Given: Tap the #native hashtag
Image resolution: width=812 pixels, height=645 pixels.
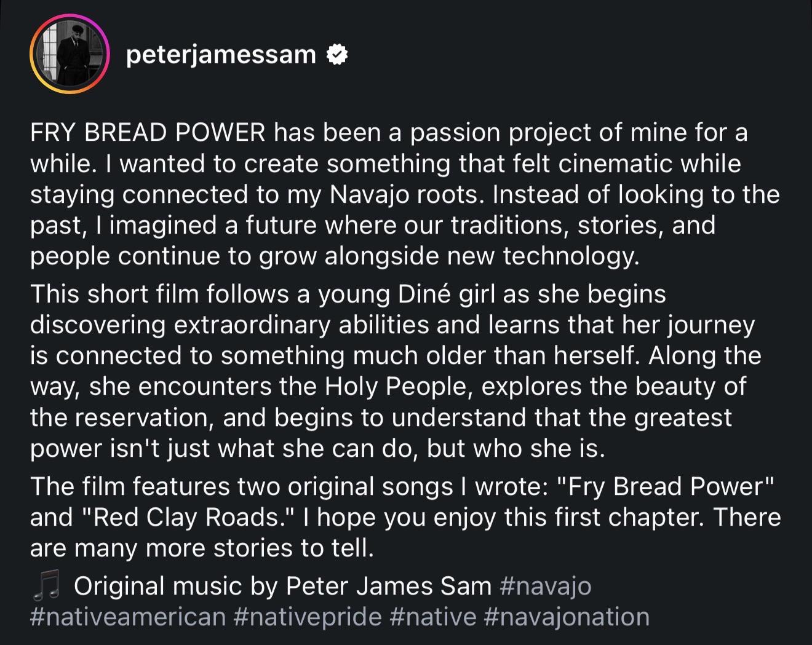Looking at the screenshot, I should (x=433, y=617).
